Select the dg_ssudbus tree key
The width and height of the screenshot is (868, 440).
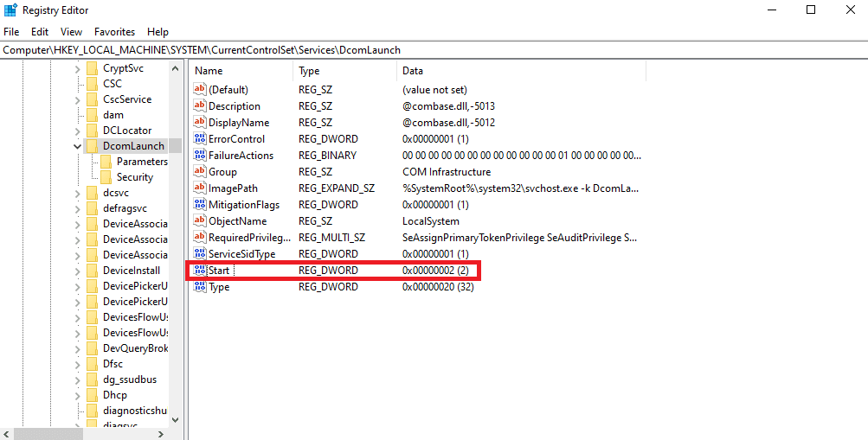[130, 379]
